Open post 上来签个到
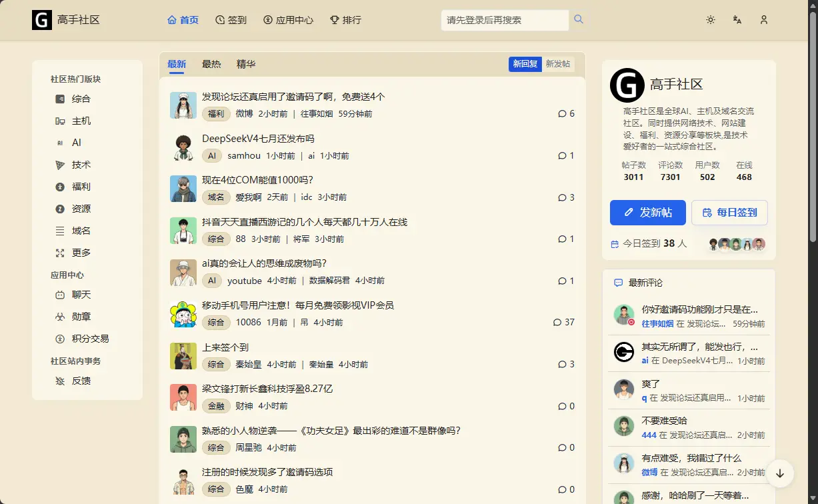This screenshot has width=818, height=504. click(225, 347)
